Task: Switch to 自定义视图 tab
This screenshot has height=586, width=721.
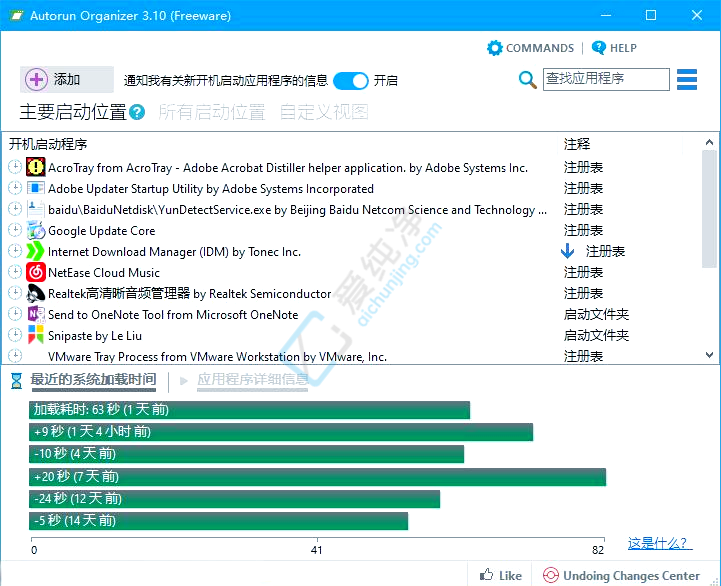Action: pos(324,112)
